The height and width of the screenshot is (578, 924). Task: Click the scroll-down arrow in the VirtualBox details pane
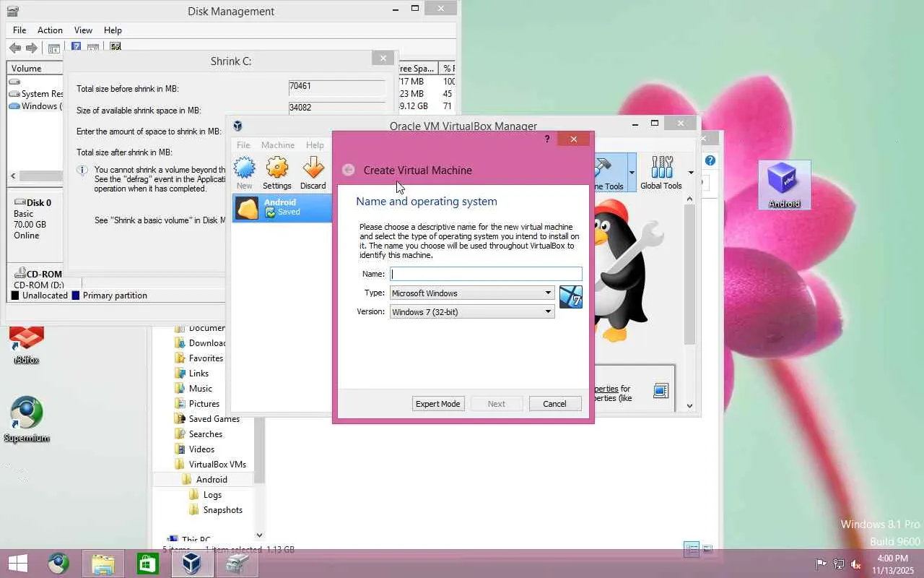tap(689, 405)
